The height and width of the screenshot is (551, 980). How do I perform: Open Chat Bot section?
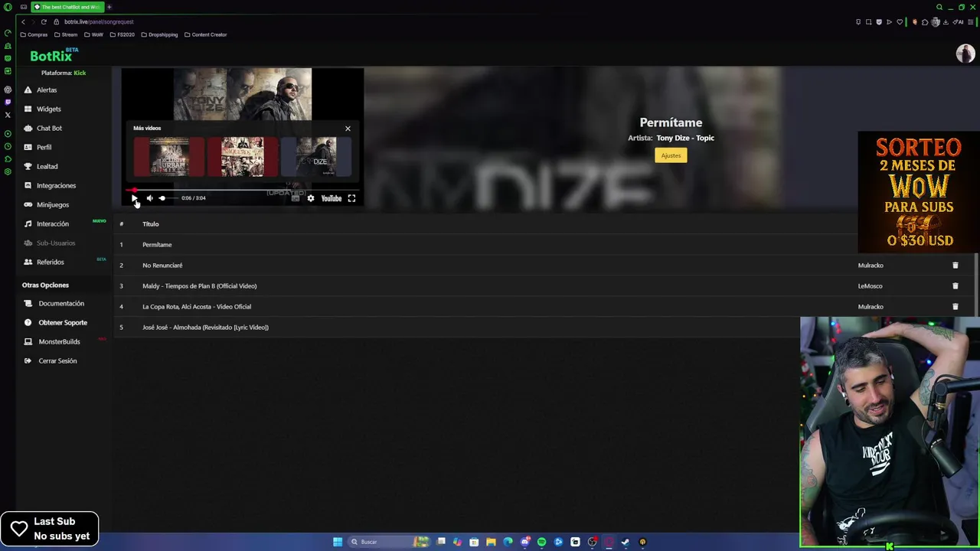point(49,128)
